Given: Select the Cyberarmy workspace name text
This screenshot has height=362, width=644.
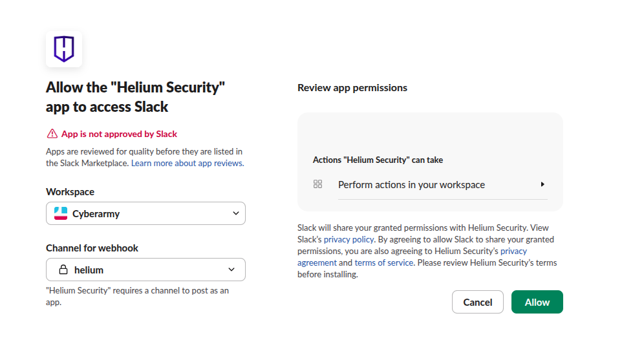Looking at the screenshot, I should pos(96,213).
